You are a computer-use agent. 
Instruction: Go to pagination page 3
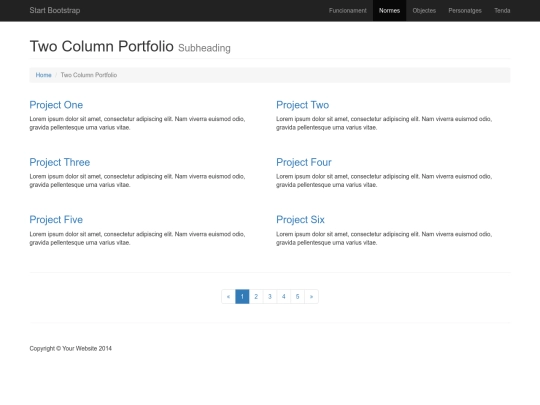click(270, 297)
